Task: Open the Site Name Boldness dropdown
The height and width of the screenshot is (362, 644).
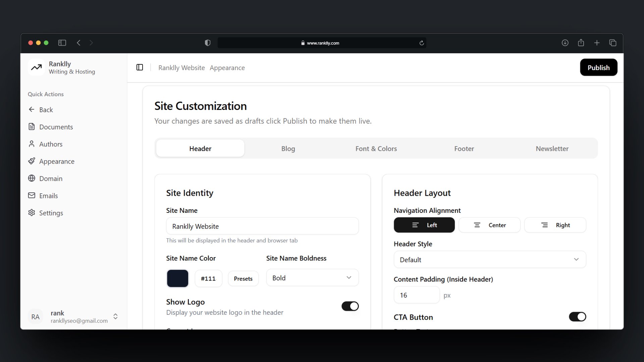Action: (x=312, y=278)
